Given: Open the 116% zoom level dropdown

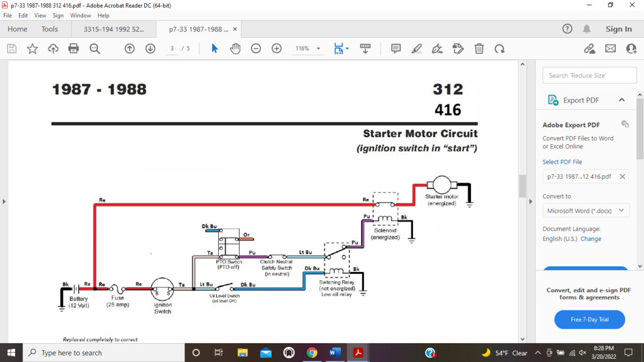Looking at the screenshot, I should point(318,48).
